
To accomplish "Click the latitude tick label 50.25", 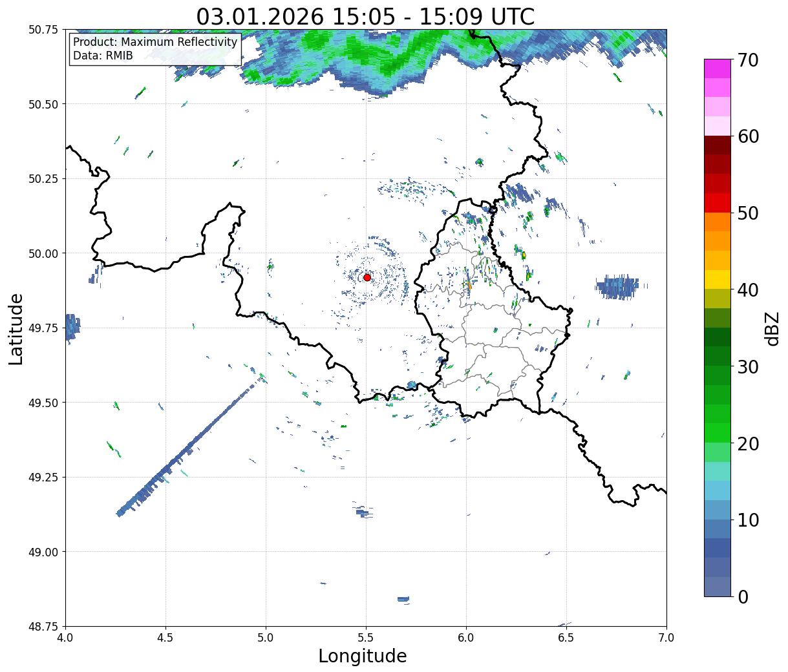I will point(43,178).
